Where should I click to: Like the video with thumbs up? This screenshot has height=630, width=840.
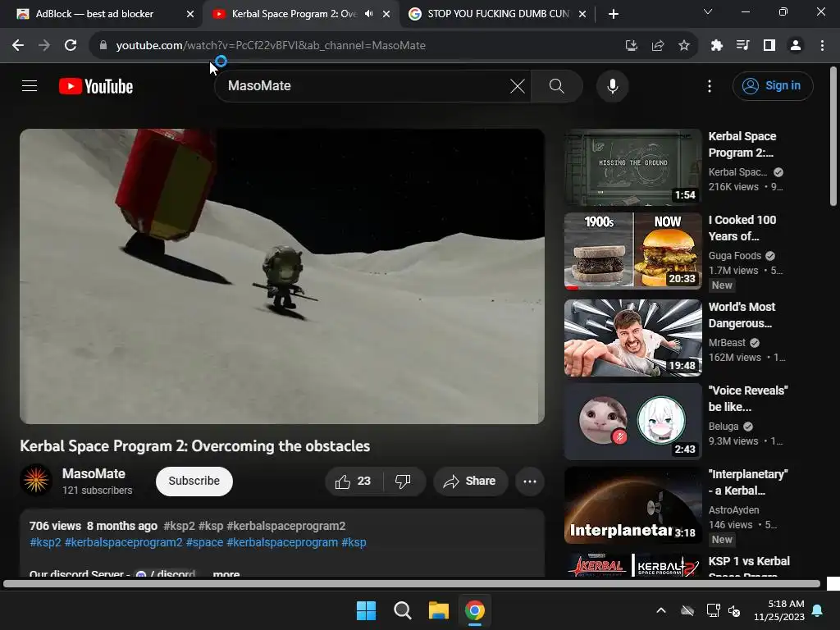point(354,481)
